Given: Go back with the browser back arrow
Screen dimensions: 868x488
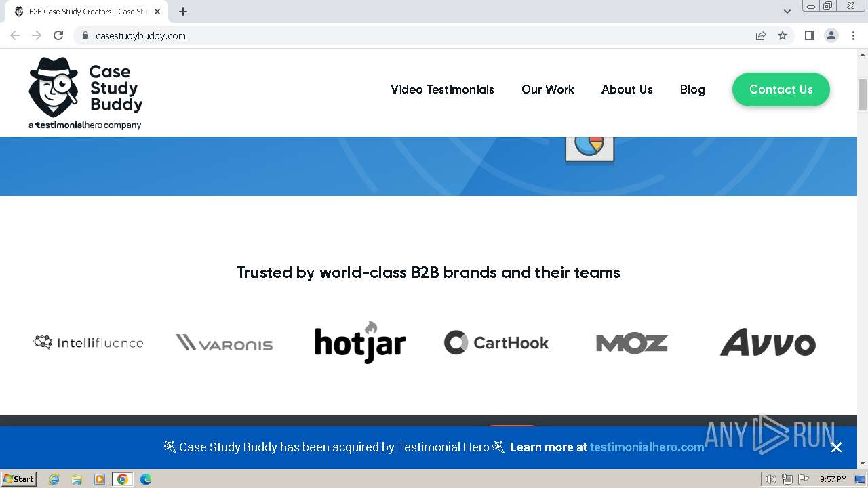Looking at the screenshot, I should point(15,35).
